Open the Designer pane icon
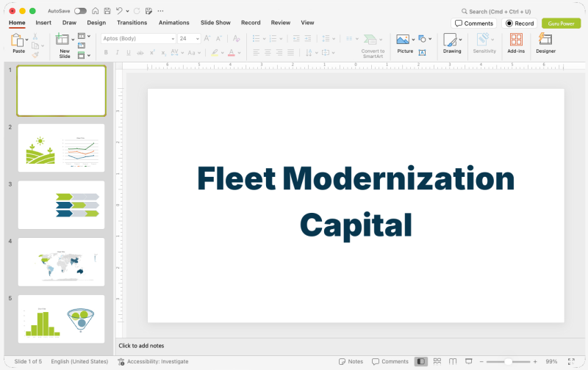The height and width of the screenshot is (370, 588). click(x=545, y=39)
